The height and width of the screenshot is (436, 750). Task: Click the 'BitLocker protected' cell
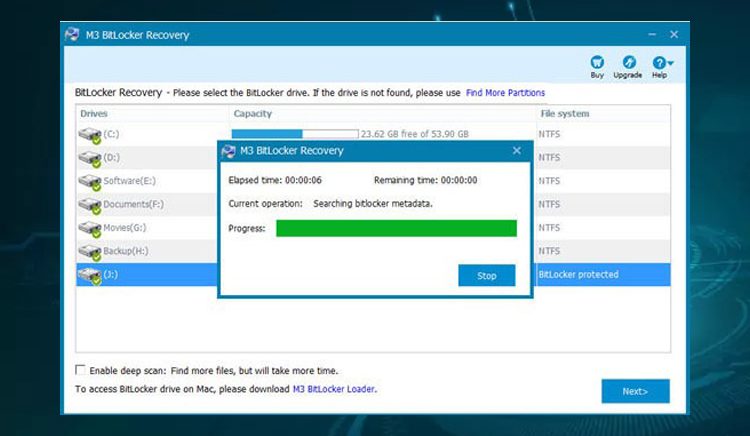578,274
